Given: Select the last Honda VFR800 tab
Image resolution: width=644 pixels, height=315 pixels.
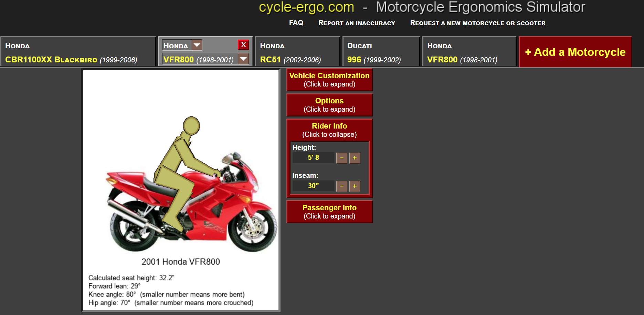Looking at the screenshot, I should 469,51.
